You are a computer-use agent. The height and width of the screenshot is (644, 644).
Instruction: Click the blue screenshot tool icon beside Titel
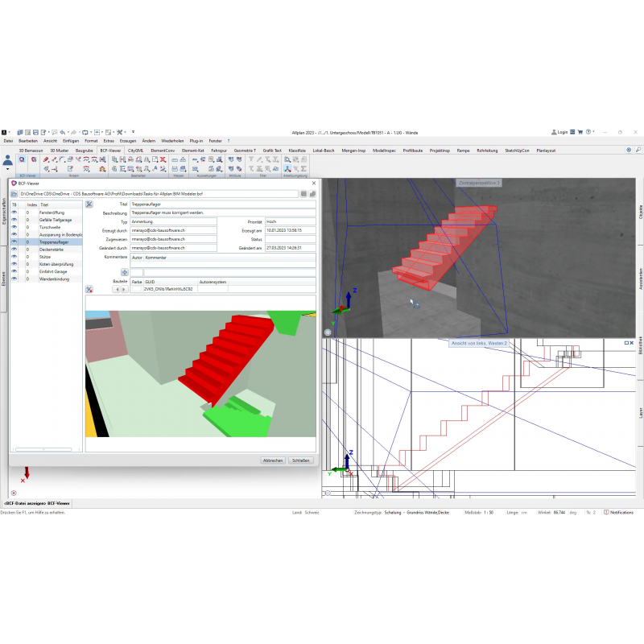coord(90,204)
